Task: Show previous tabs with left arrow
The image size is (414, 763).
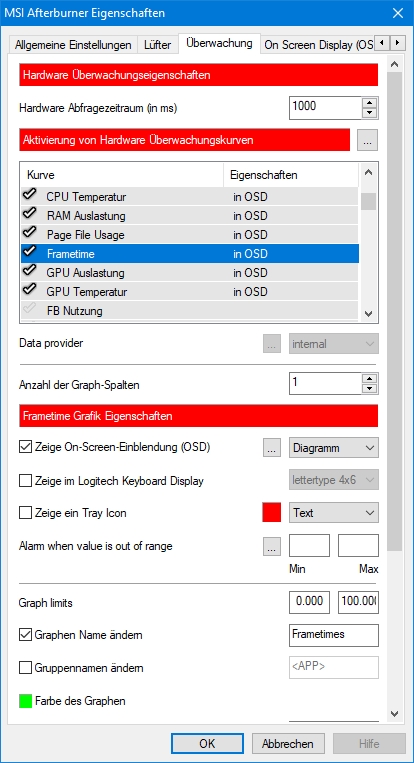Action: click(382, 43)
